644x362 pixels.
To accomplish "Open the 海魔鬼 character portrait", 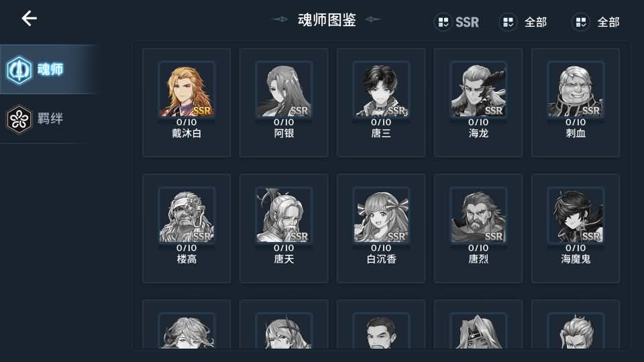I will (576, 215).
